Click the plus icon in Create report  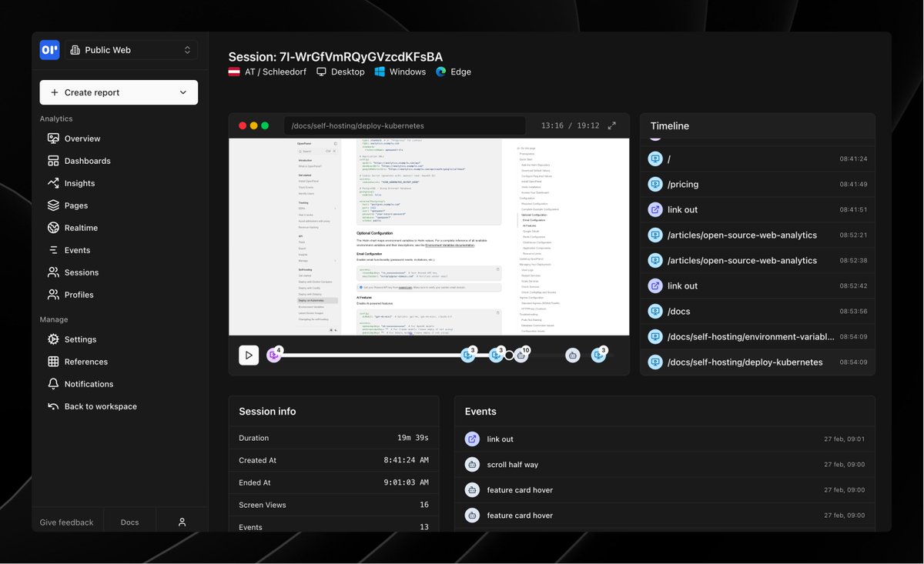(54, 92)
